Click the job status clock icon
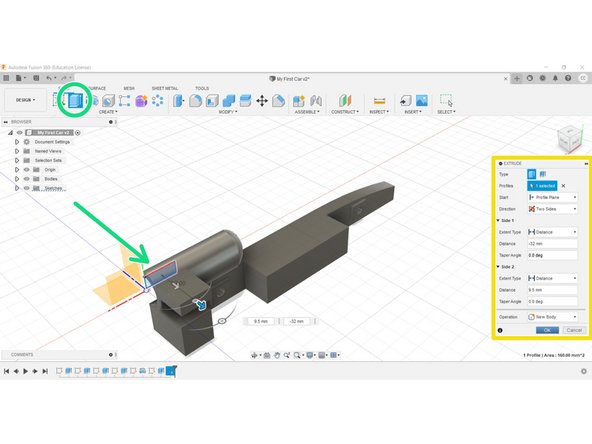 (543, 78)
